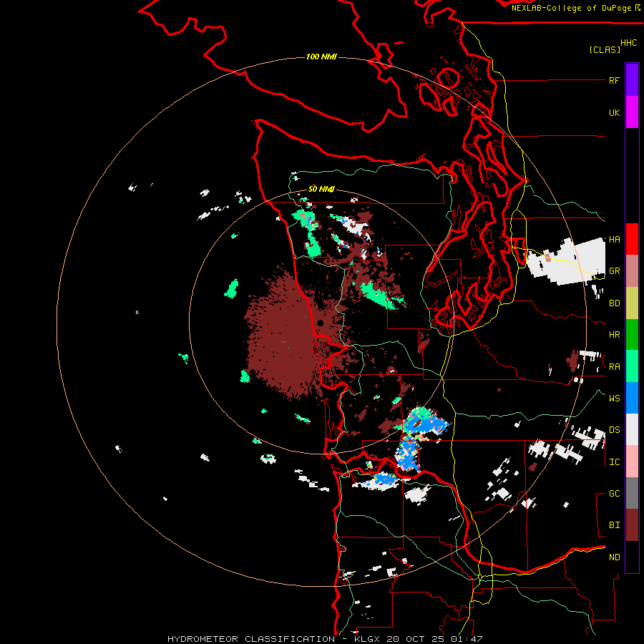Click the BD yellow legend color band
Viewport: 644px width, 644px height.
click(632, 303)
